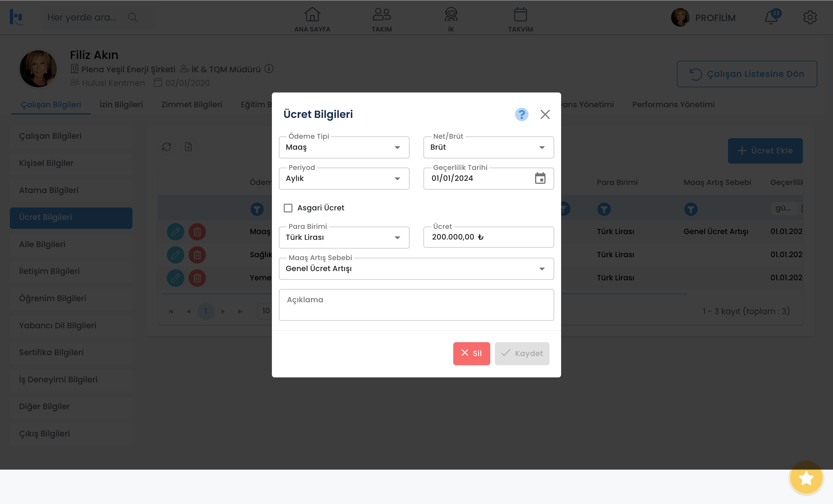Click the blue help question mark icon
833x504 pixels.
(521, 114)
